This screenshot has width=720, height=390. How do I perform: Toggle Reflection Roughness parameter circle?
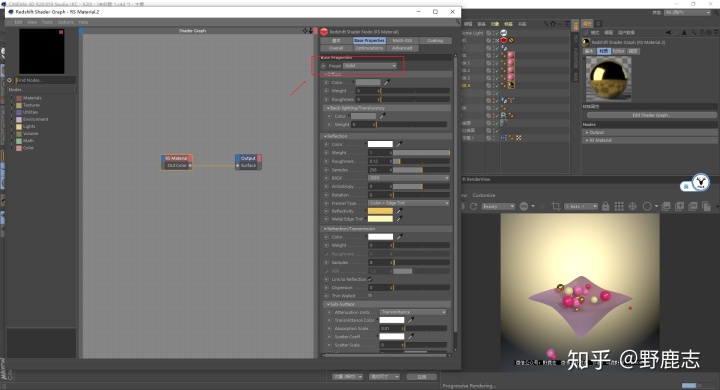tap(326, 161)
